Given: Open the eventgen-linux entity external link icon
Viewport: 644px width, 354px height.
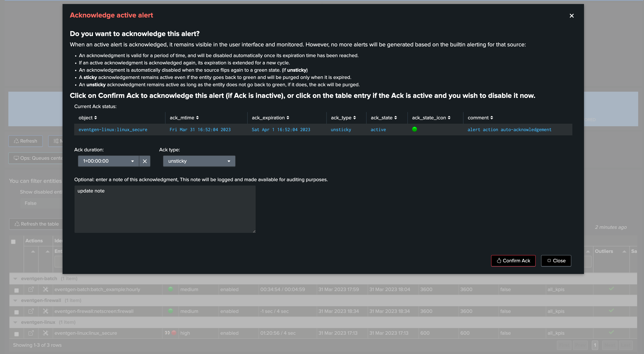Looking at the screenshot, I should point(31,333).
